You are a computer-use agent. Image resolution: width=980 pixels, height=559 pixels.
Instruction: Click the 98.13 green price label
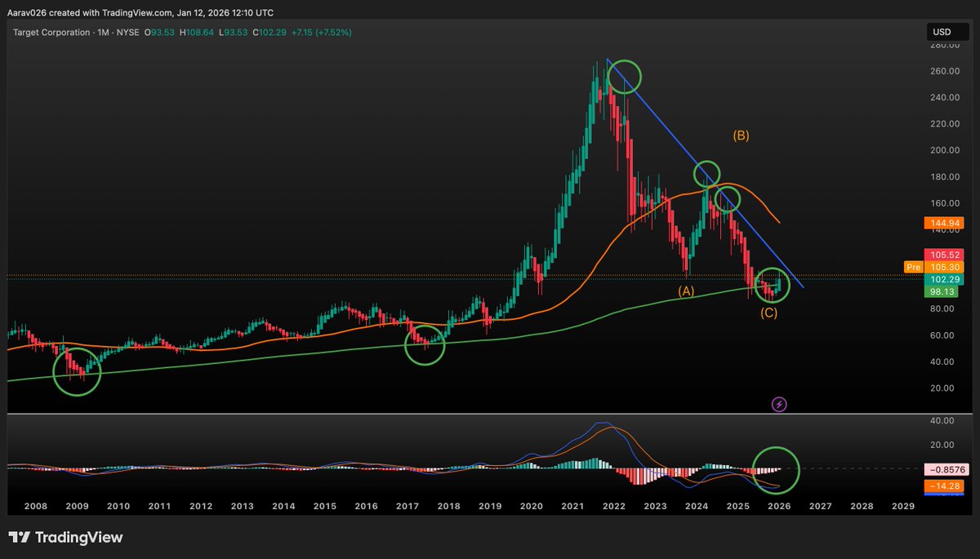(942, 291)
